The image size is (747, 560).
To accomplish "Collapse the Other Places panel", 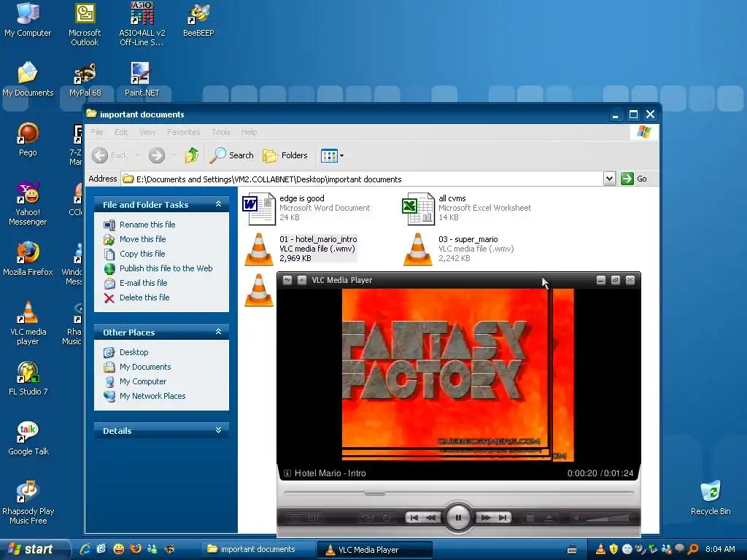I will [x=219, y=332].
